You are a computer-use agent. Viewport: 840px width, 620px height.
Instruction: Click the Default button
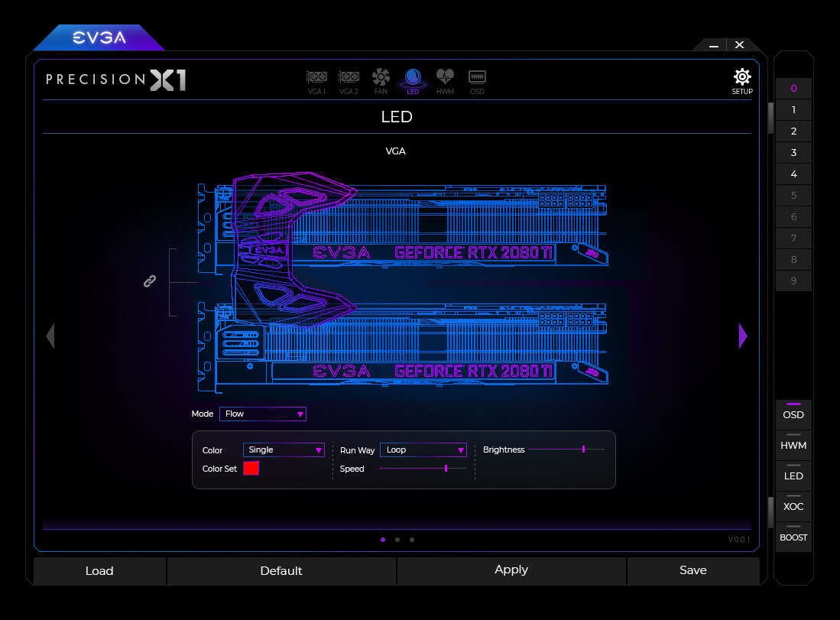pos(281,570)
